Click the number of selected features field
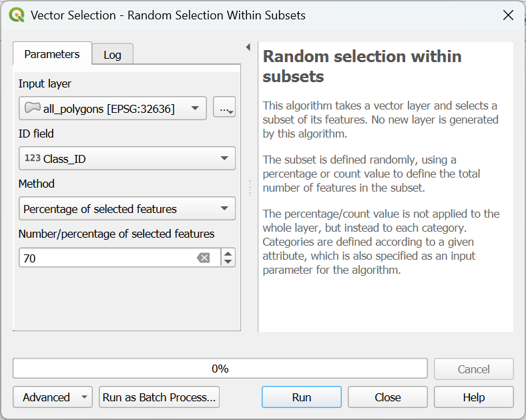The image size is (526, 420). point(107,258)
